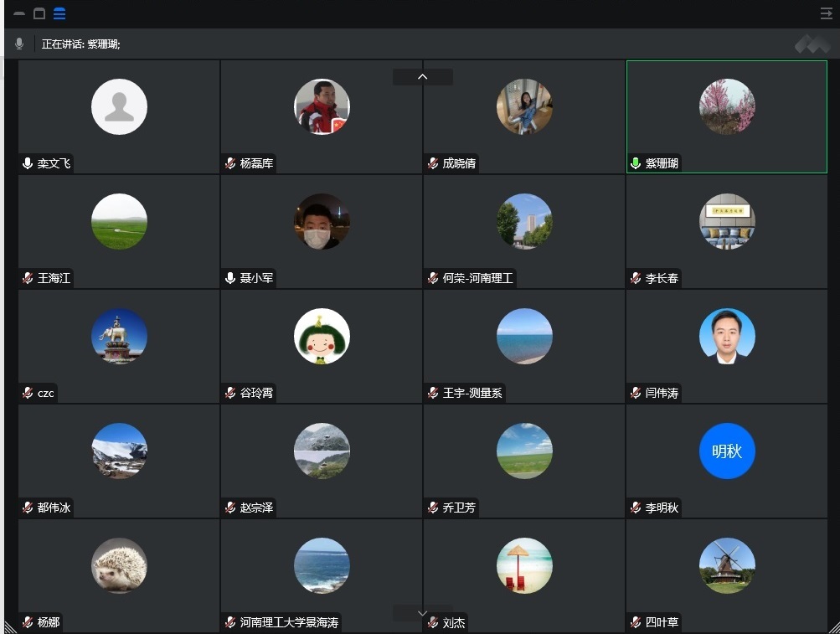
Task: Click the microphone icon beside 正在讲话
Action: pyautogui.click(x=19, y=44)
